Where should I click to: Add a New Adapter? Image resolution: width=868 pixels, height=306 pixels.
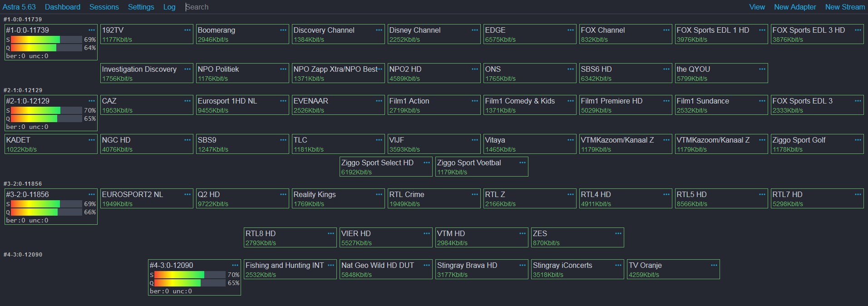[795, 7]
